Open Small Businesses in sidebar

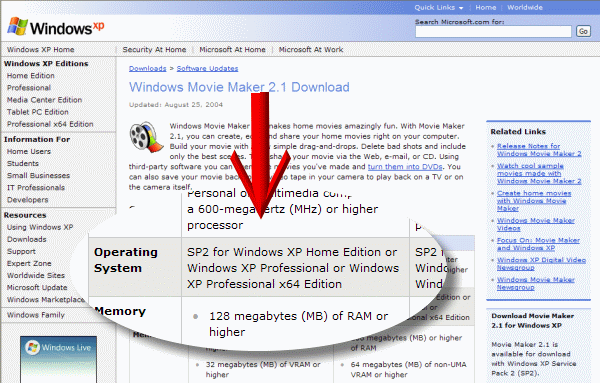click(x=38, y=176)
